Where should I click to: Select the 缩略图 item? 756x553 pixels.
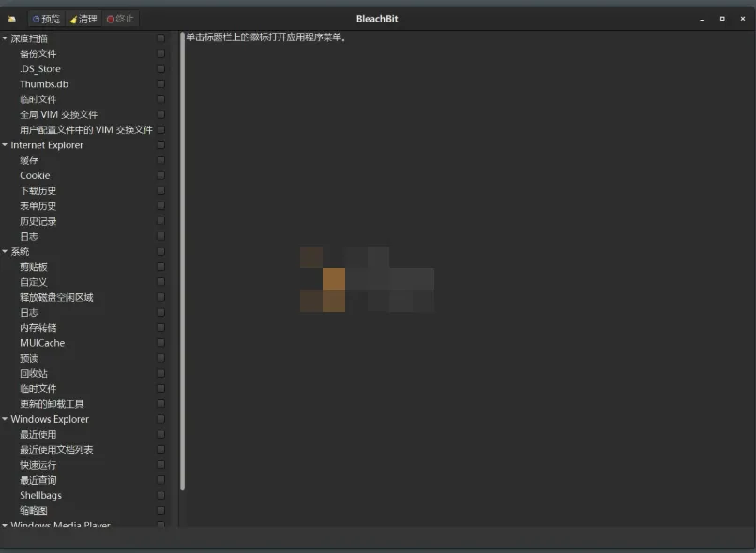[34, 510]
